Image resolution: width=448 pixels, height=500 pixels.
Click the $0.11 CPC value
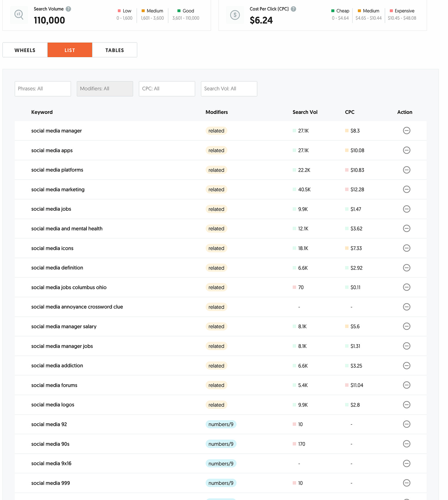(x=355, y=287)
